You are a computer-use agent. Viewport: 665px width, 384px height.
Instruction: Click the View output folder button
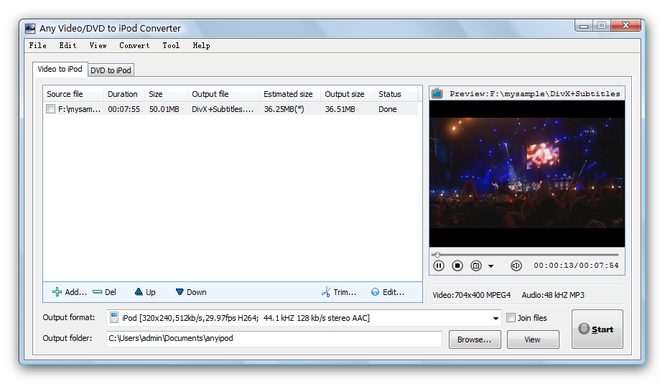pyautogui.click(x=533, y=339)
